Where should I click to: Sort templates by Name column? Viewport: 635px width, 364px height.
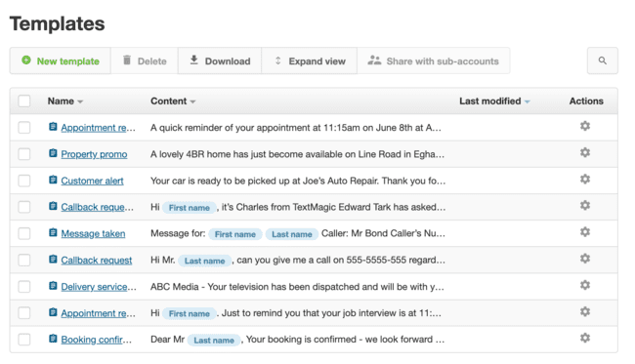pos(65,101)
